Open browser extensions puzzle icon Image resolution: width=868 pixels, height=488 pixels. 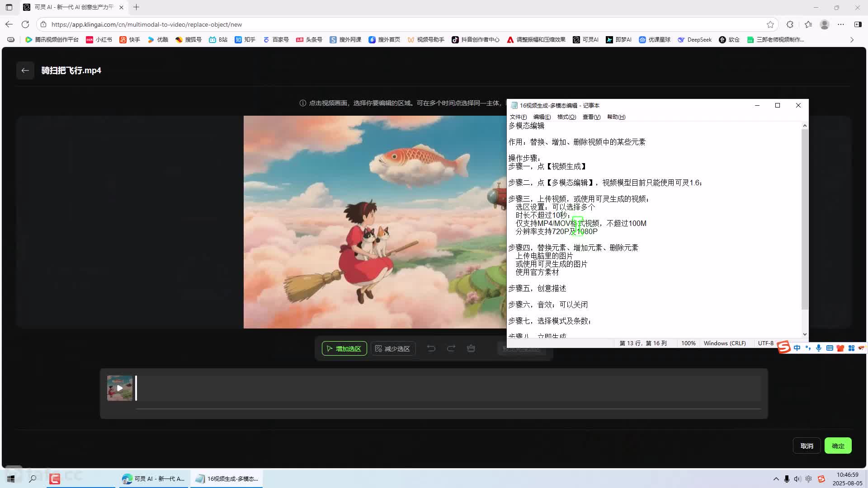click(x=790, y=24)
